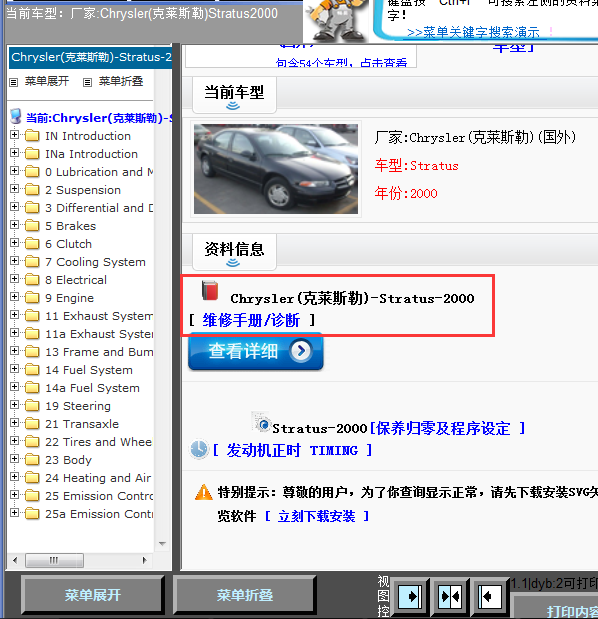598x619 pixels.
Task: Click the clock icon for engine timing
Action: [199, 449]
